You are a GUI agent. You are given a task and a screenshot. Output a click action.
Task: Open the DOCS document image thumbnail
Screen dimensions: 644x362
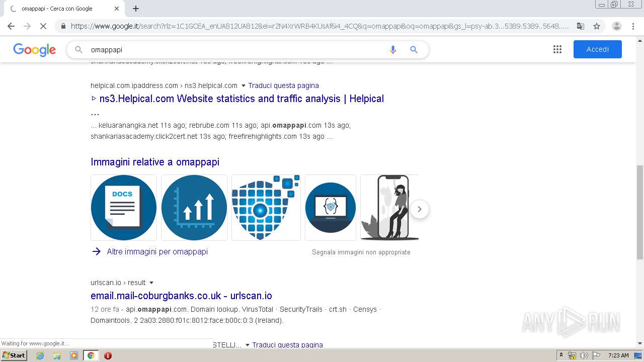[124, 208]
